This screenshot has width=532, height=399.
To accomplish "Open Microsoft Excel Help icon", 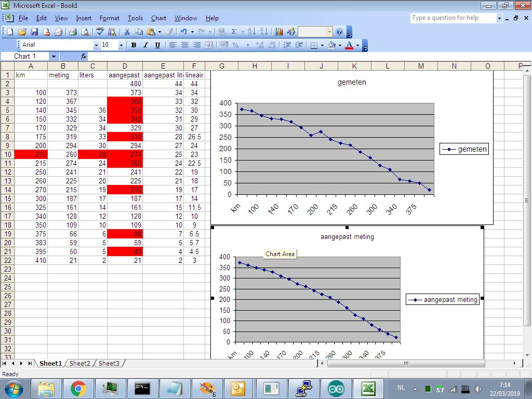I will click(x=339, y=32).
